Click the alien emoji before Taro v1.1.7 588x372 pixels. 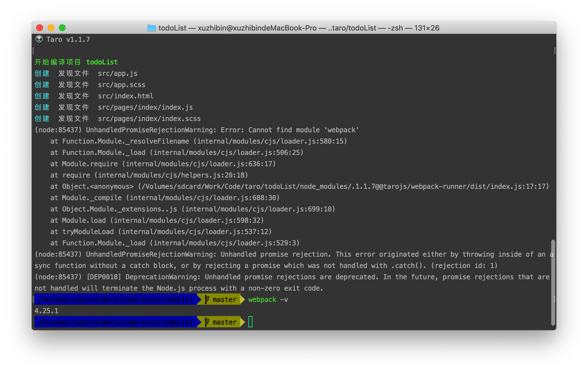tap(39, 39)
